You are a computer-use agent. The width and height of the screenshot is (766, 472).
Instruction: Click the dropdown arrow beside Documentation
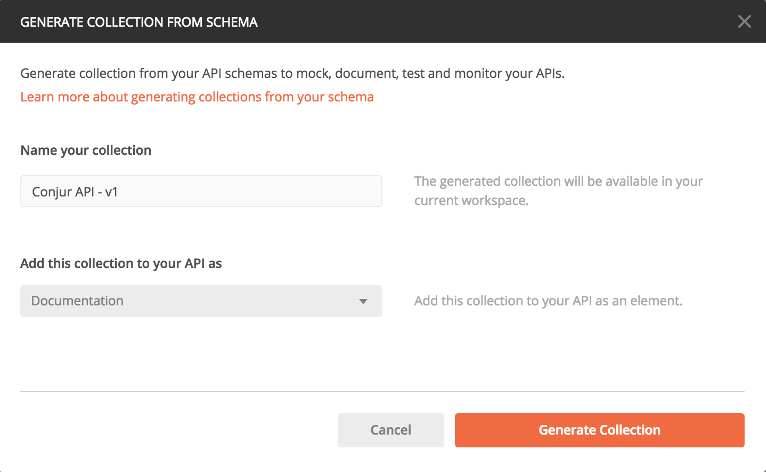coord(363,301)
